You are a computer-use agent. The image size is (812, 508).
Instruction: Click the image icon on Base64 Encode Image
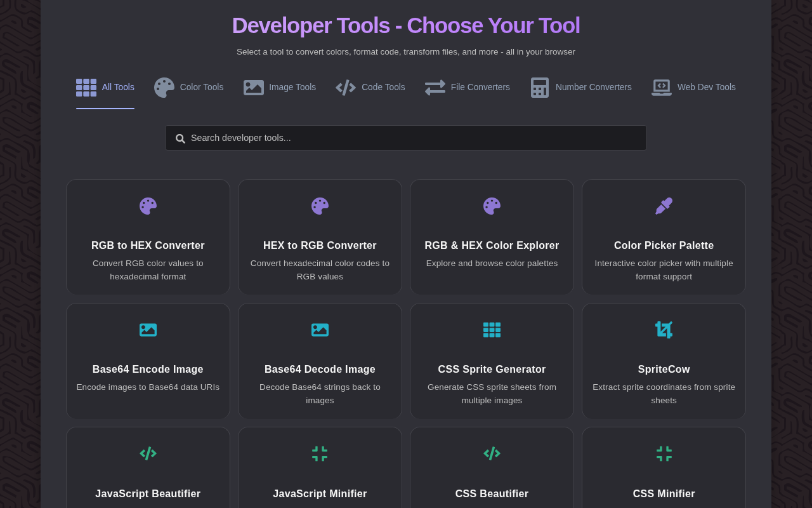tap(148, 330)
